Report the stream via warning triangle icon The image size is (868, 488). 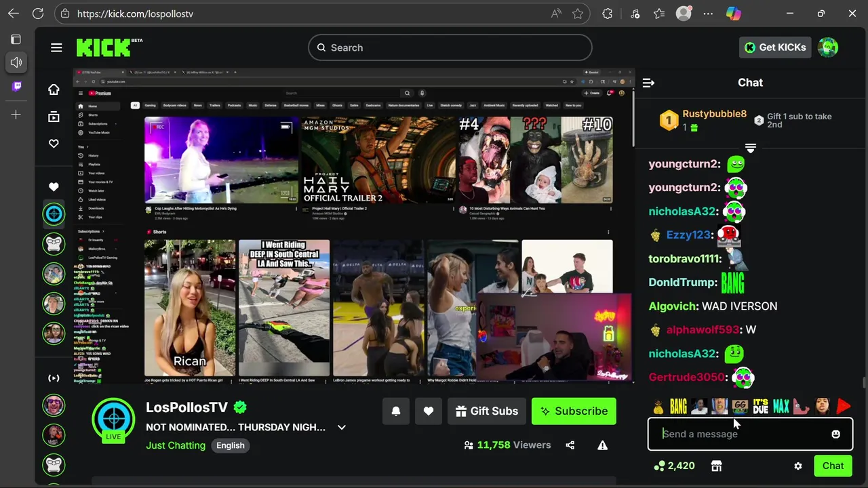602,445
